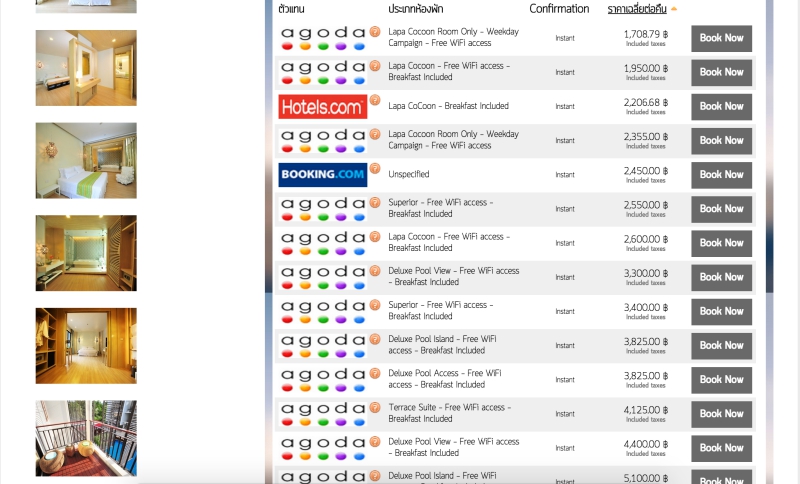Click the info icon in the 2,355.00 ฿ row
This screenshot has width=800, height=484.
375,134
